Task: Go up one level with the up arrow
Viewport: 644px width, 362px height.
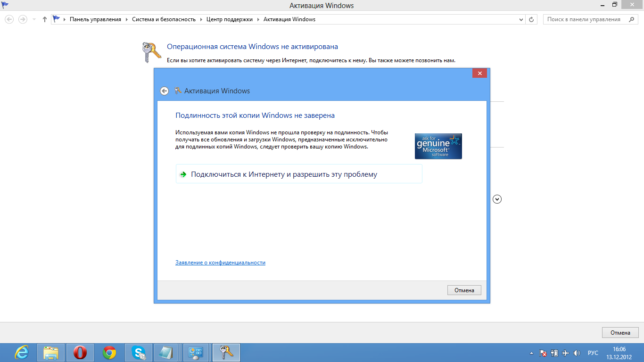Action: pos(45,19)
